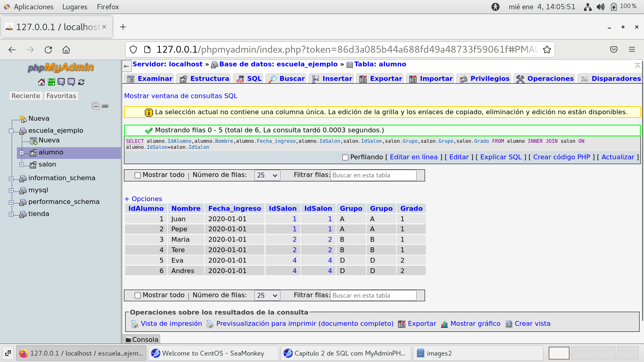Enable the Perfilando checkbox
This screenshot has height=362, width=644.
click(345, 158)
